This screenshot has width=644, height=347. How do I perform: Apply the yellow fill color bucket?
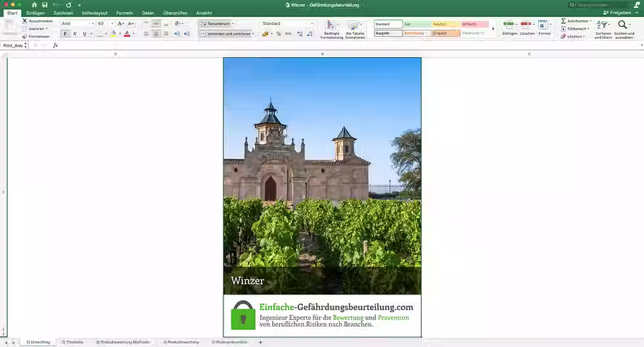coord(113,34)
